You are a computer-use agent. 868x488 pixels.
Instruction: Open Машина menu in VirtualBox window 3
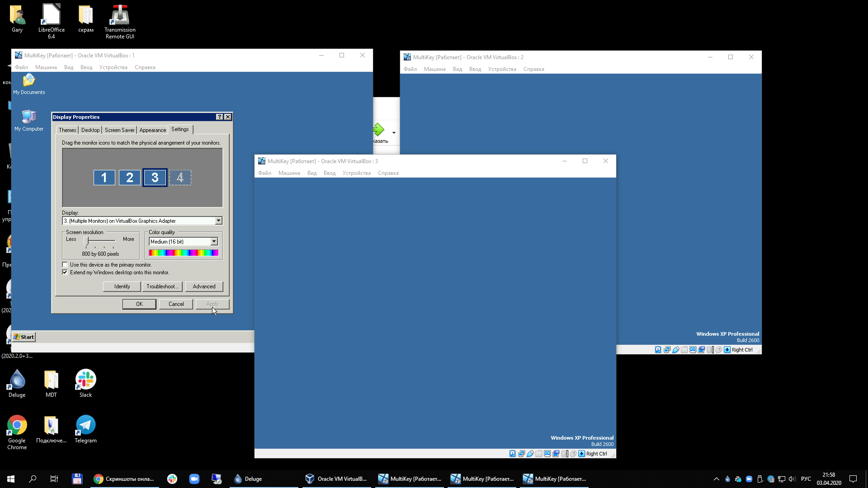click(289, 173)
